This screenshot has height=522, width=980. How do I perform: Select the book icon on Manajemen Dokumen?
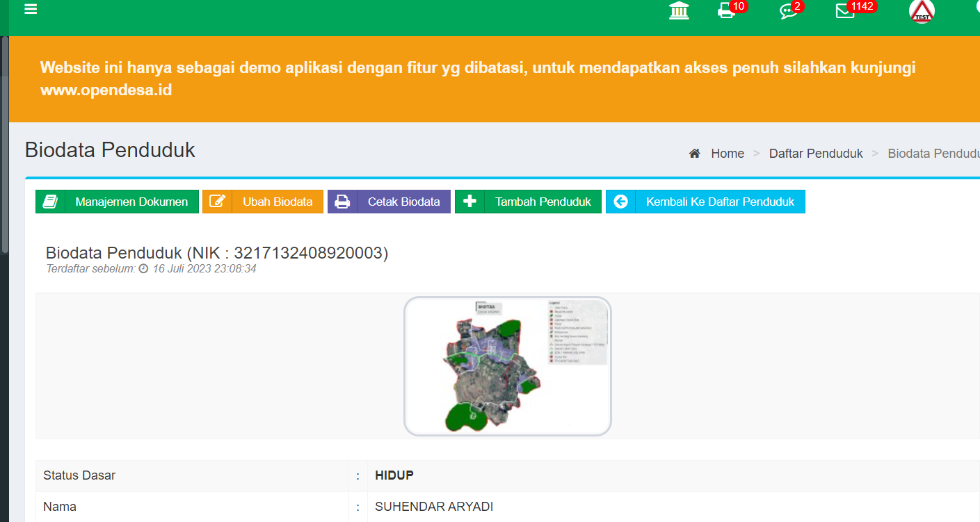point(50,201)
